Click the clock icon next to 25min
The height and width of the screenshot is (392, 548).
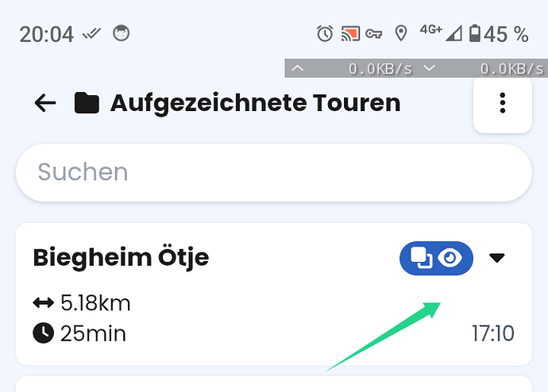(44, 333)
